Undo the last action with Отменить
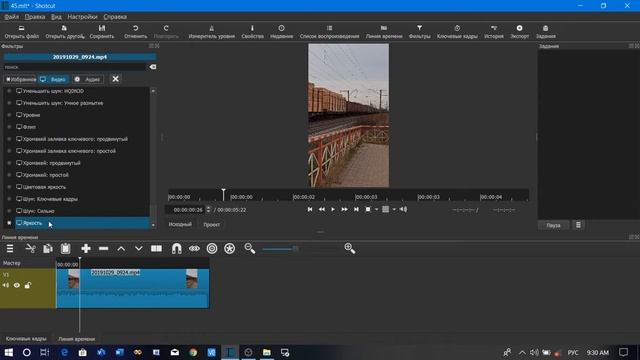This screenshot has width=640, height=360. tap(135, 32)
